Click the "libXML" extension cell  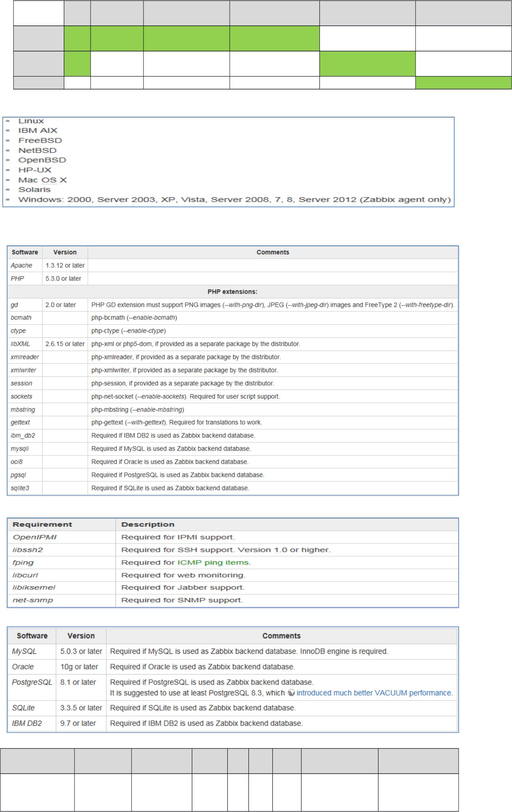(x=25, y=344)
